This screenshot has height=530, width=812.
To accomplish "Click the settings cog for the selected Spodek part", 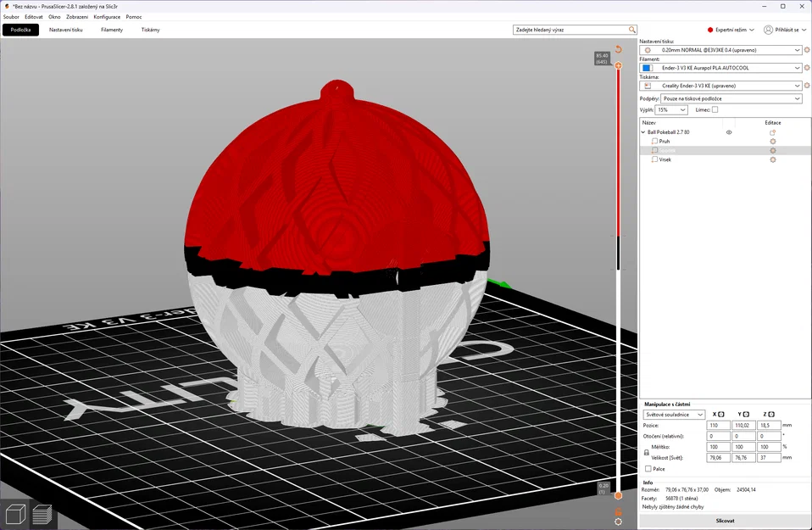I will pyautogui.click(x=773, y=151).
